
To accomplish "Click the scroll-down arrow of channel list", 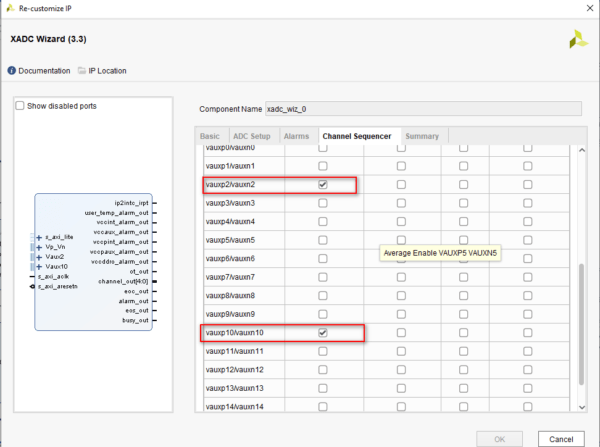I will [583, 408].
